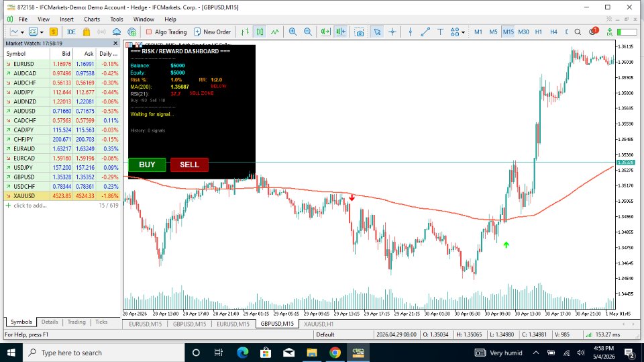Switch timeframe to H1
The image size is (644, 362).
click(539, 32)
